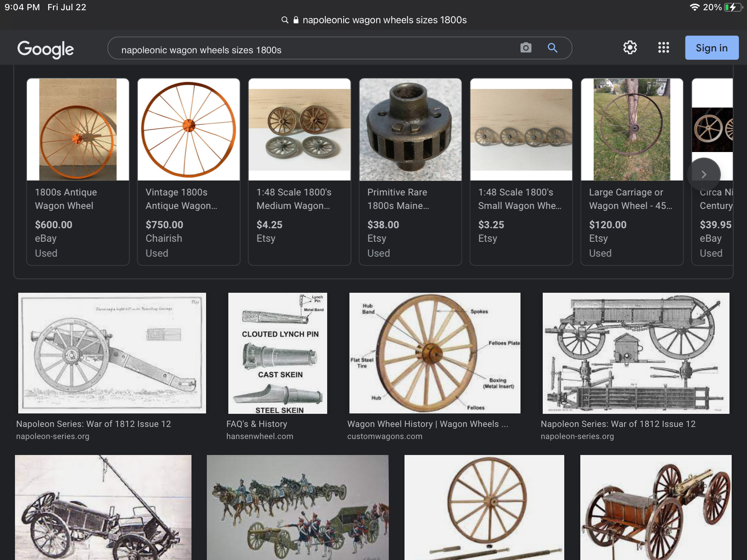Click the customwagons.com source
This screenshot has width=747, height=560.
tap(385, 436)
